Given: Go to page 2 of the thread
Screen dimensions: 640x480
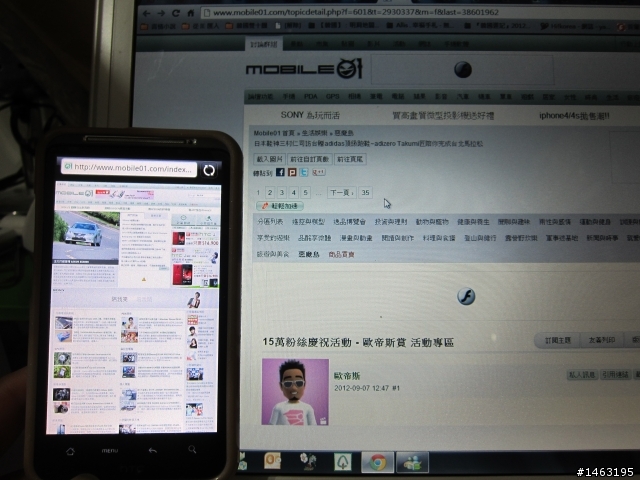Looking at the screenshot, I should tap(270, 192).
